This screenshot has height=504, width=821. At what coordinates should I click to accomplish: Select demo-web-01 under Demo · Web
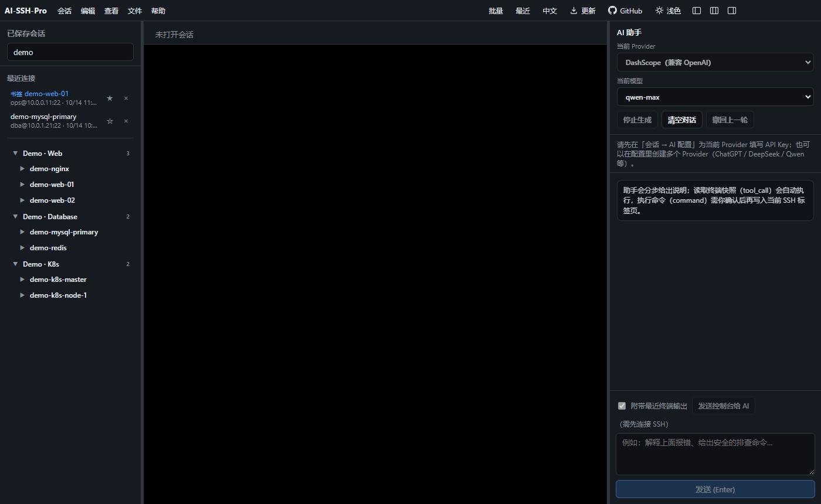tap(52, 185)
